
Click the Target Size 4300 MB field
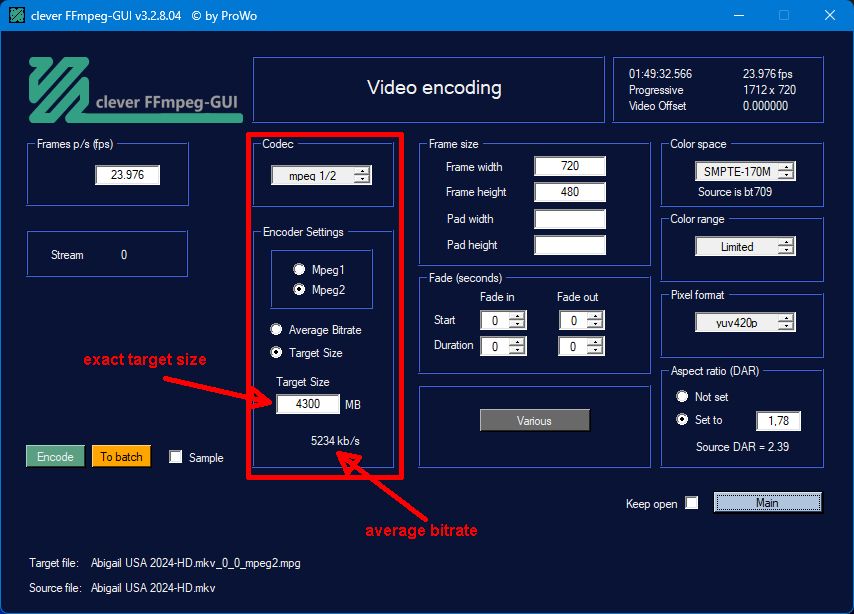tap(308, 404)
